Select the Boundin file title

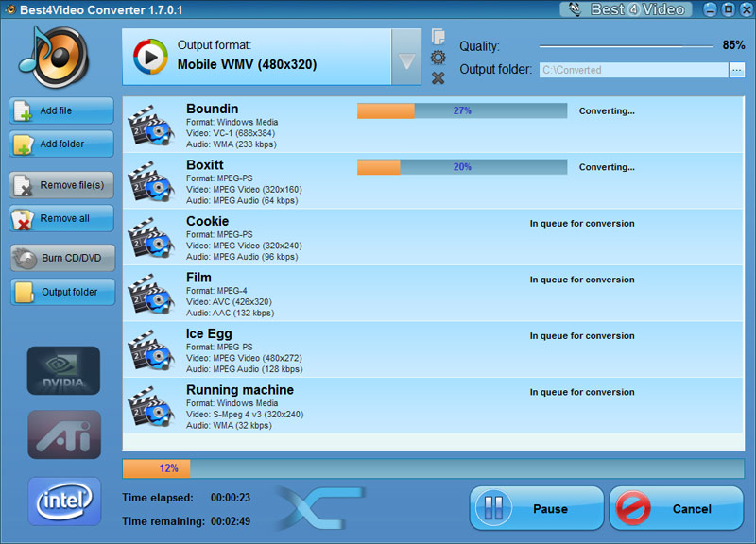[x=212, y=109]
